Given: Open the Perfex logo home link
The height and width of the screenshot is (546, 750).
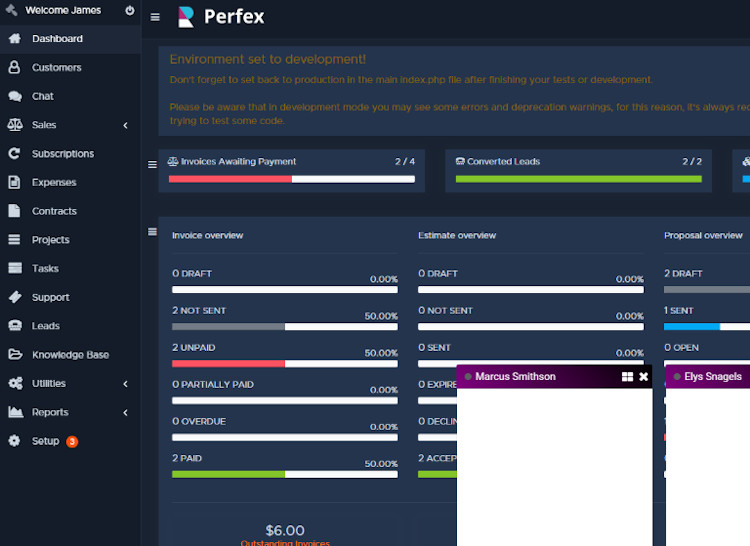Looking at the screenshot, I should tap(221, 17).
